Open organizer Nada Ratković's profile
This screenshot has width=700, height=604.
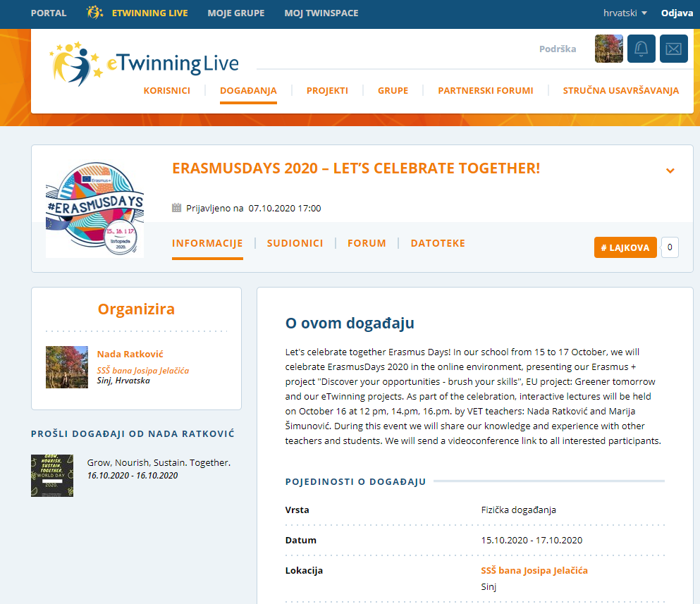(130, 354)
